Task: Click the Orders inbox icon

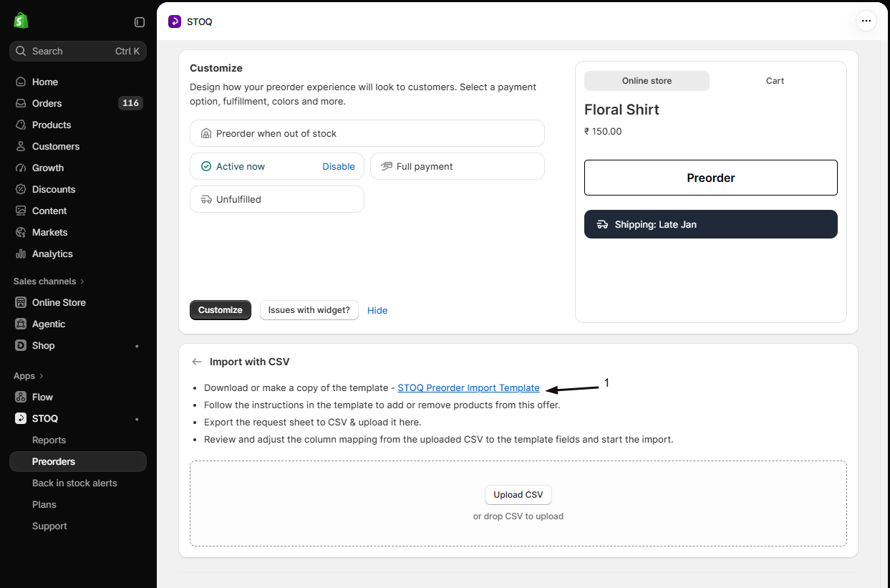Action: (21, 103)
